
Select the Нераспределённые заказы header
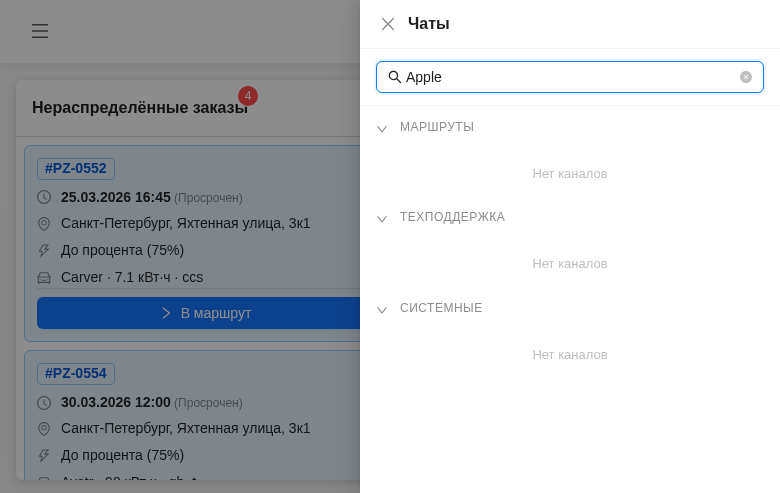click(x=140, y=107)
